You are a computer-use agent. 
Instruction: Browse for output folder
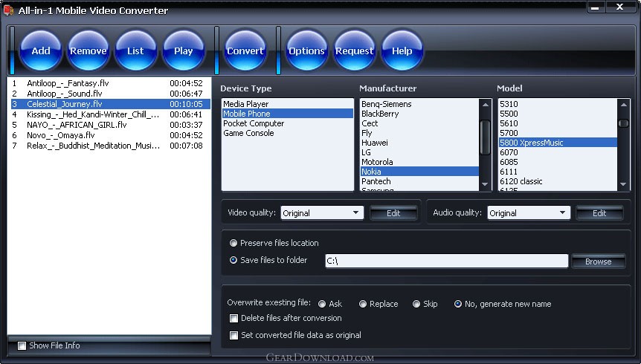pos(598,261)
